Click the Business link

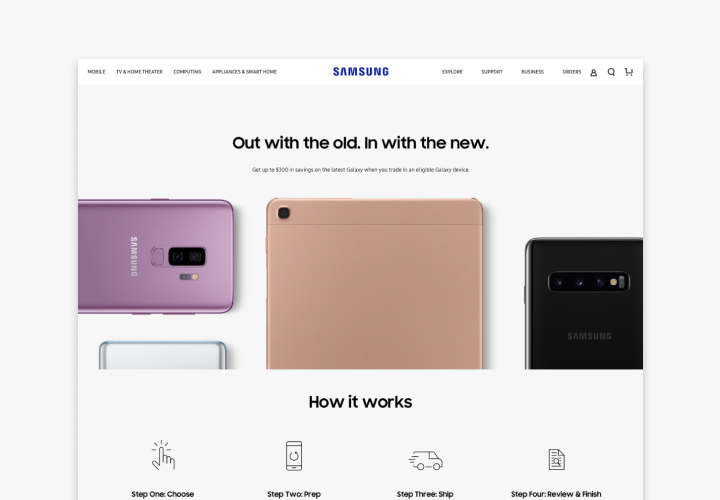(532, 72)
